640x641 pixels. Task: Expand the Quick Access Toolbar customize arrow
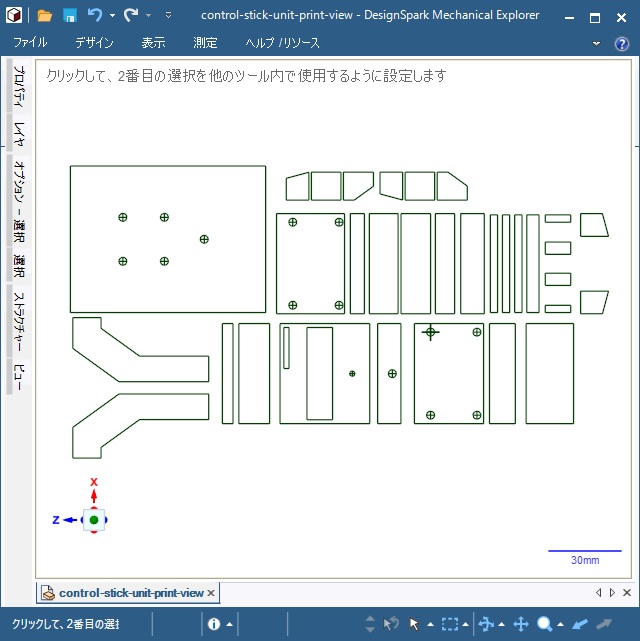tap(168, 15)
